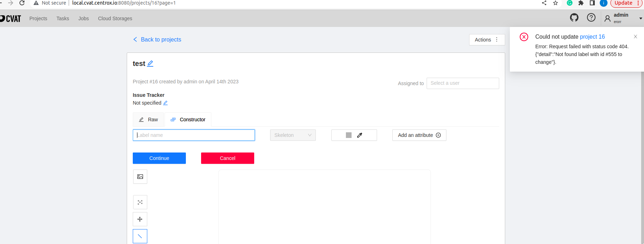Select the draw points skeleton tool
644x244 pixels.
coord(140,202)
